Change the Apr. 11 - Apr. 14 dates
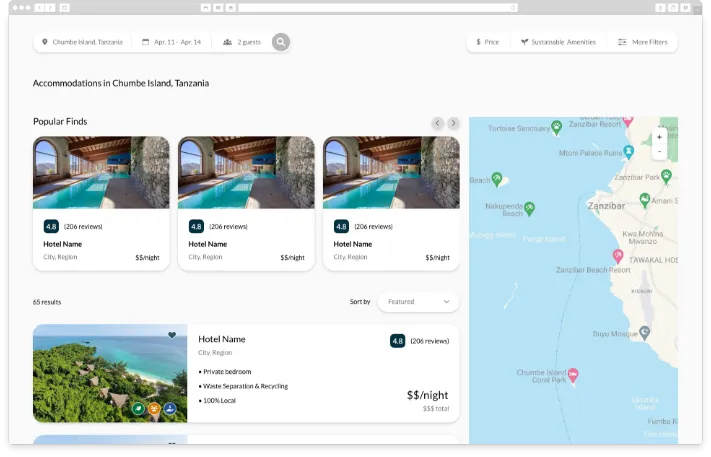Screen dimensions: 711x457 171,42
